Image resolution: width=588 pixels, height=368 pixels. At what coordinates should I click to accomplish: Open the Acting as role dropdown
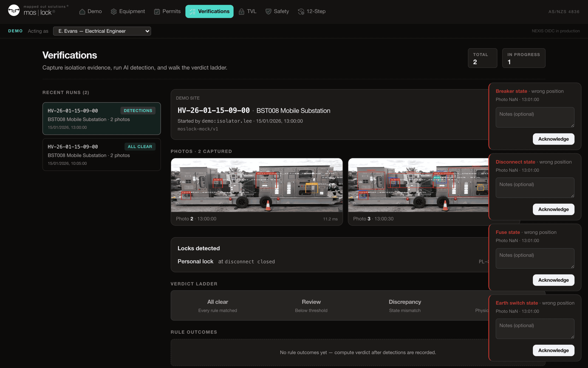point(102,31)
